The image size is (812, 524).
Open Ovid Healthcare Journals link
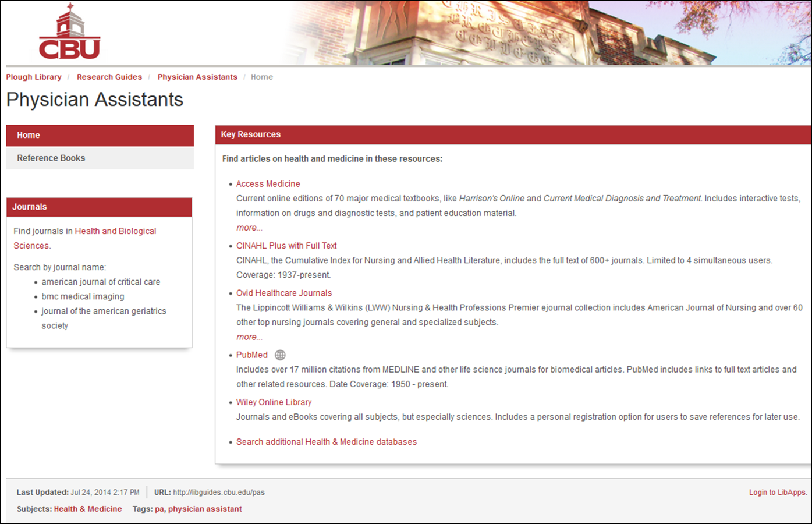[284, 293]
